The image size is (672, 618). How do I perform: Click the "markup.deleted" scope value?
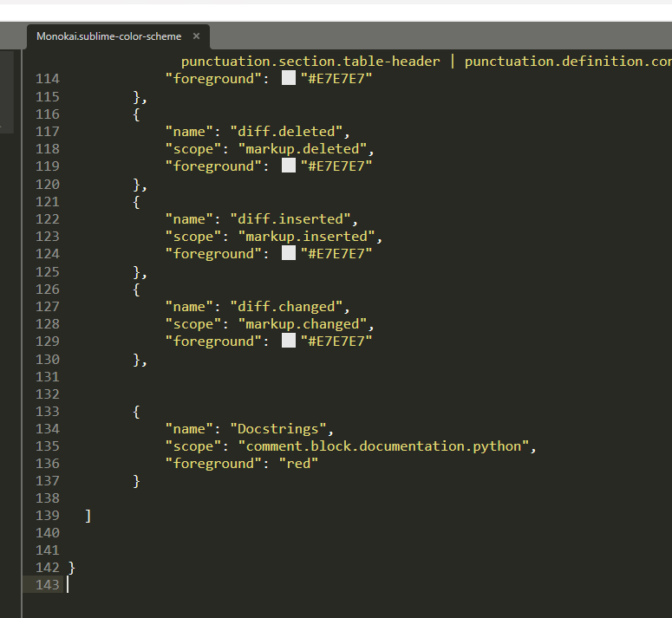(305, 149)
